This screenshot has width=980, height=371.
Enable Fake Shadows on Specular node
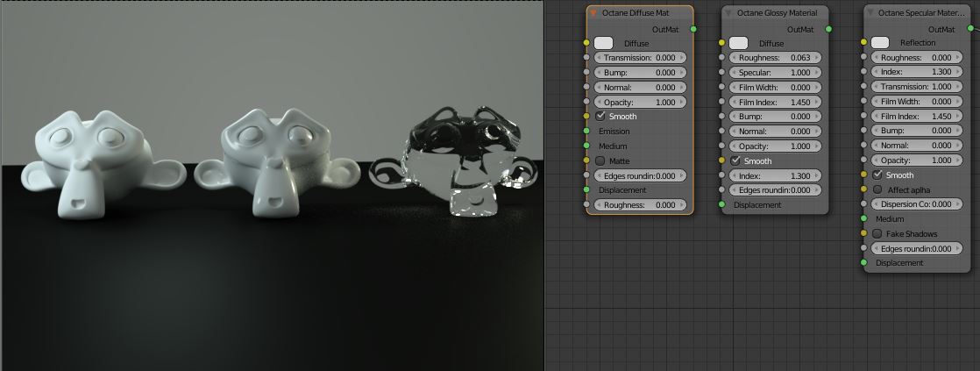[877, 234]
